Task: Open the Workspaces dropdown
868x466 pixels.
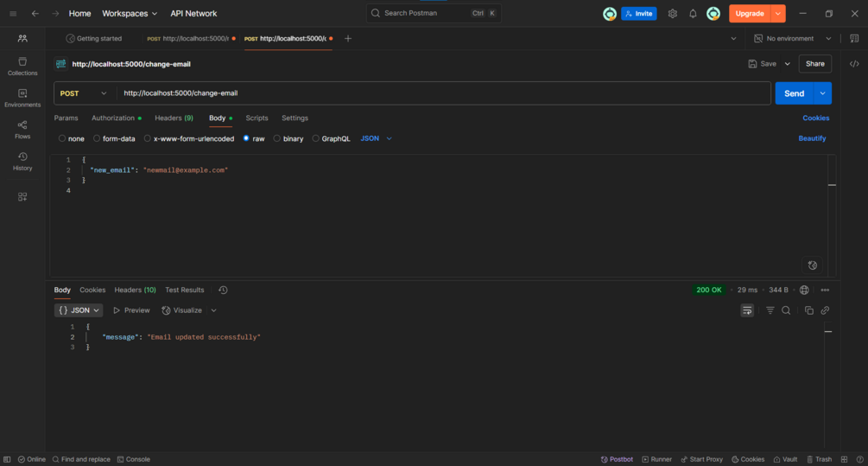Action: pyautogui.click(x=130, y=13)
